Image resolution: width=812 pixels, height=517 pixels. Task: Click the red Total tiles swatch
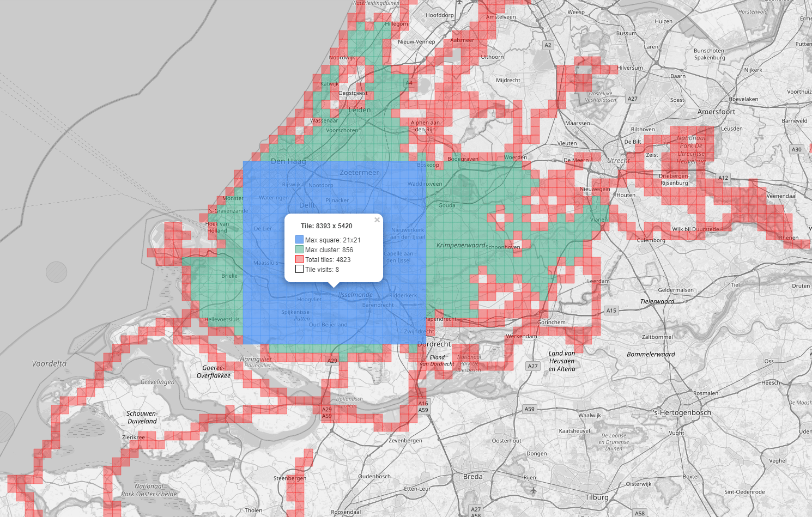pyautogui.click(x=299, y=259)
